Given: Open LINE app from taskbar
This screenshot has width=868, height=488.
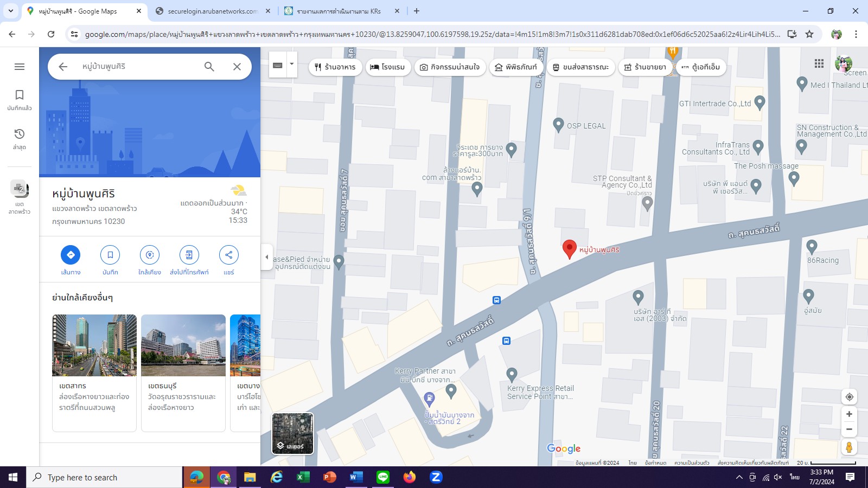Looking at the screenshot, I should 383,477.
